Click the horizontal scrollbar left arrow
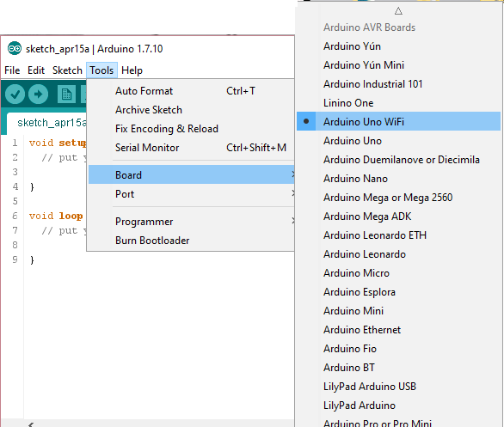504x427 pixels. (x=31, y=424)
